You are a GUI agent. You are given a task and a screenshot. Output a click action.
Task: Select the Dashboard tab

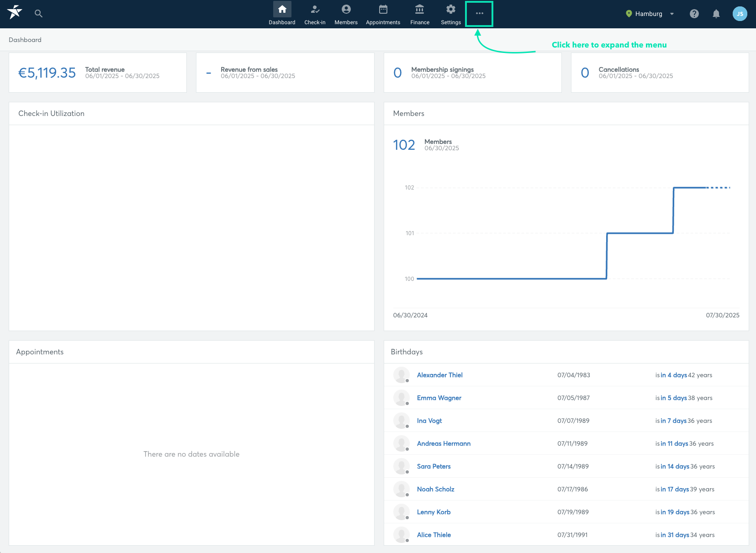coord(282,14)
